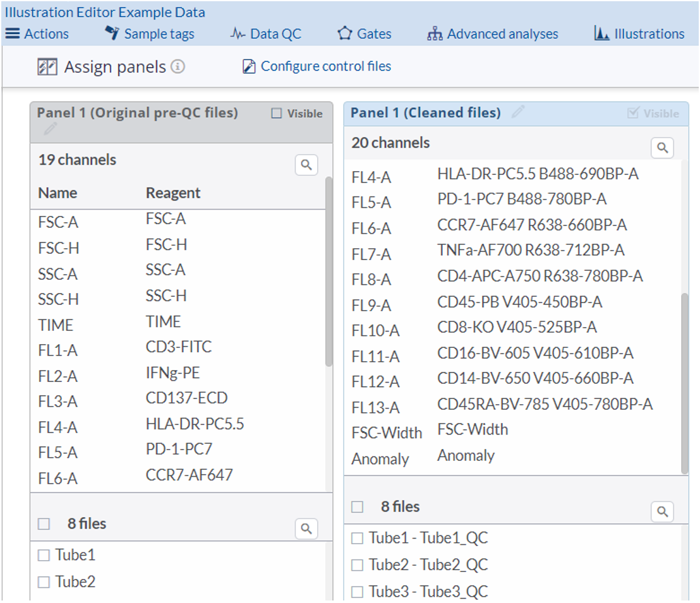Select the CD137-ECD reagent
The width and height of the screenshot is (700, 603).
186,398
